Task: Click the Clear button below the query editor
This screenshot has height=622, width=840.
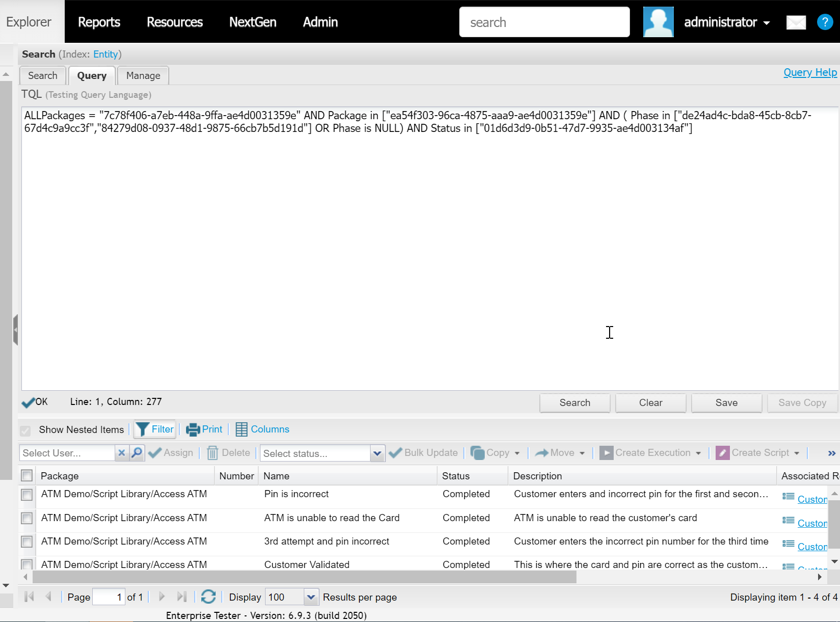Action: coord(650,403)
